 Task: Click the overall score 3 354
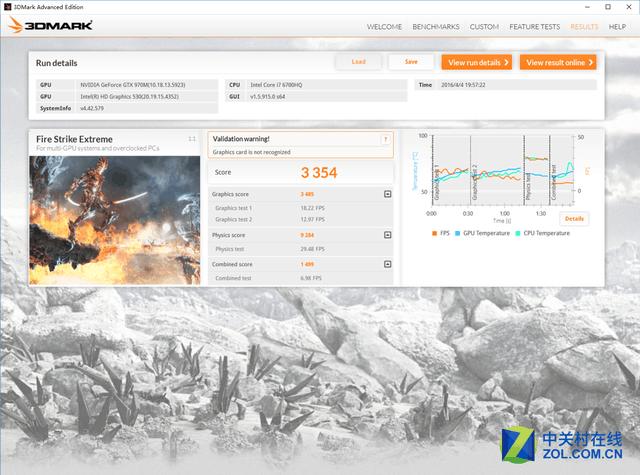[x=319, y=173]
